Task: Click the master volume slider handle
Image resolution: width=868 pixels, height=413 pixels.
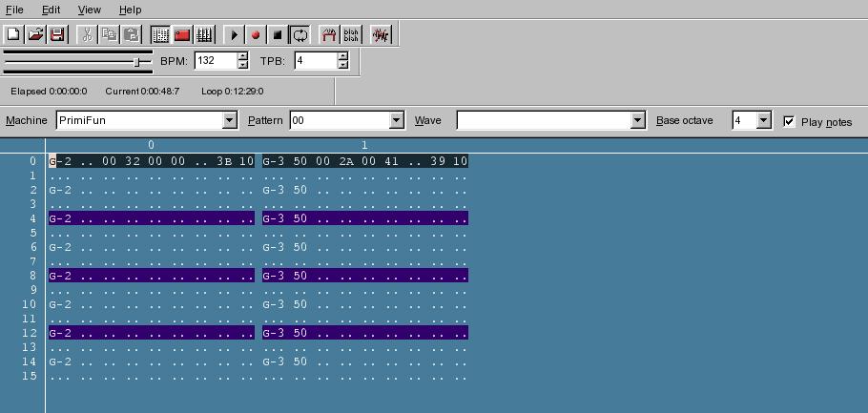Action: (136, 62)
